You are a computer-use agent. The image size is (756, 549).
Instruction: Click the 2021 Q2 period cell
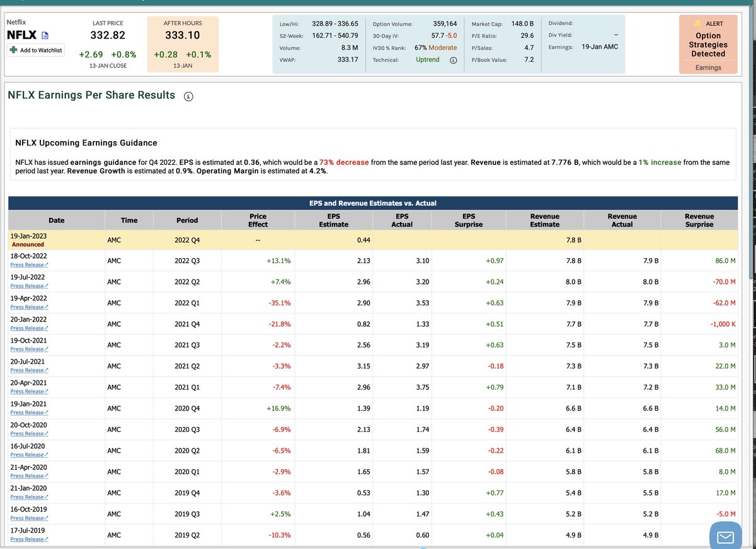[x=187, y=366]
